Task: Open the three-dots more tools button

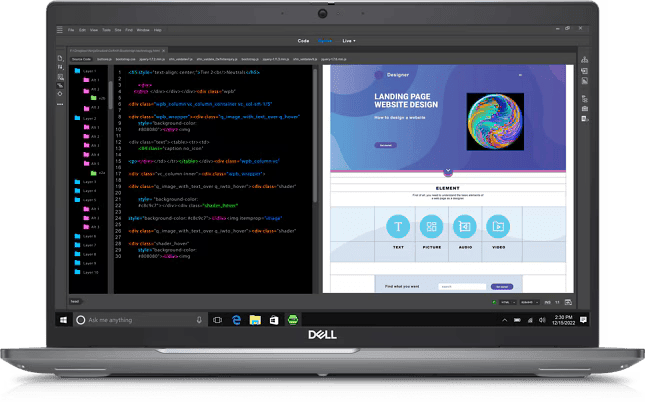Action: pos(60,104)
